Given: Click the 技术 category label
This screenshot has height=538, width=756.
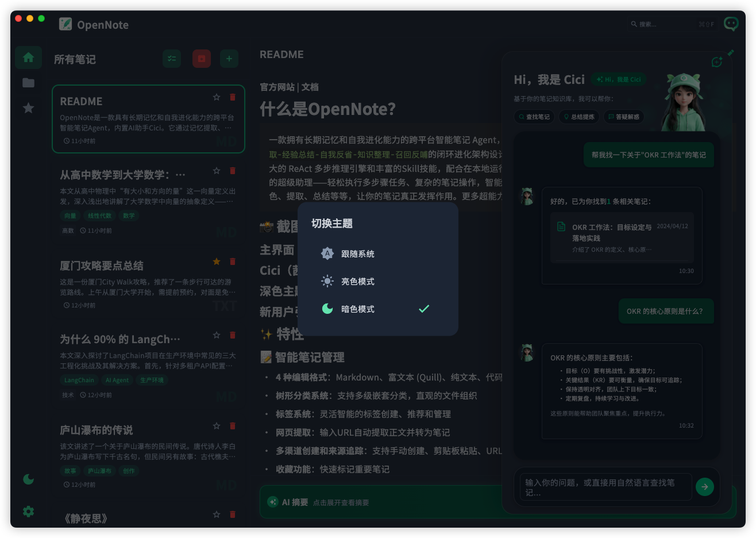Looking at the screenshot, I should [68, 395].
